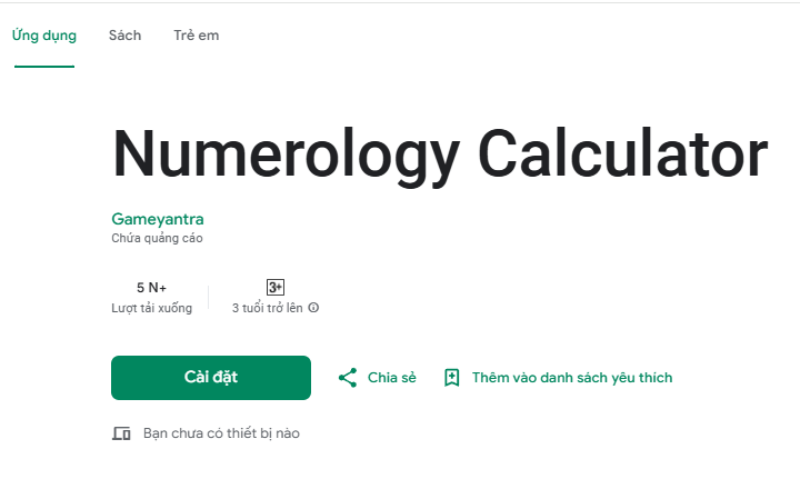The height and width of the screenshot is (479, 800).
Task: Select the Chia sẻ label
Action: (x=392, y=378)
